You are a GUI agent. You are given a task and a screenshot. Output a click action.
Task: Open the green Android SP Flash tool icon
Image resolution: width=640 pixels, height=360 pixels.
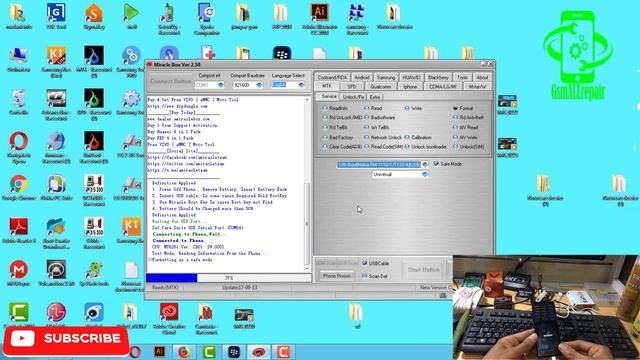click(93, 273)
